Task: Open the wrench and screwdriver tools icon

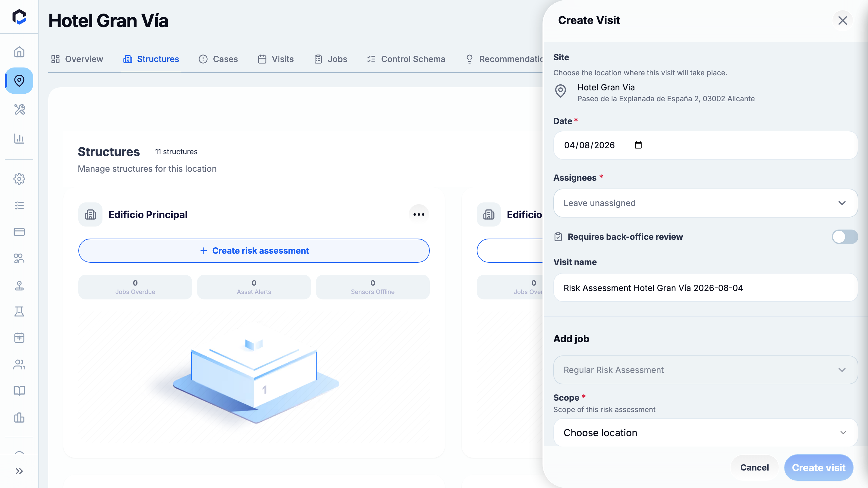Action: pyautogui.click(x=19, y=109)
